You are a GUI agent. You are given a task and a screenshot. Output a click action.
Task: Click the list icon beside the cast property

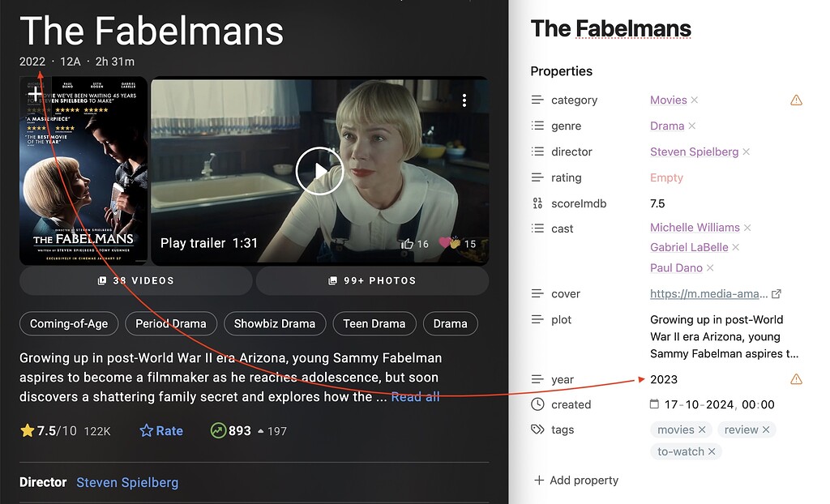(x=539, y=229)
